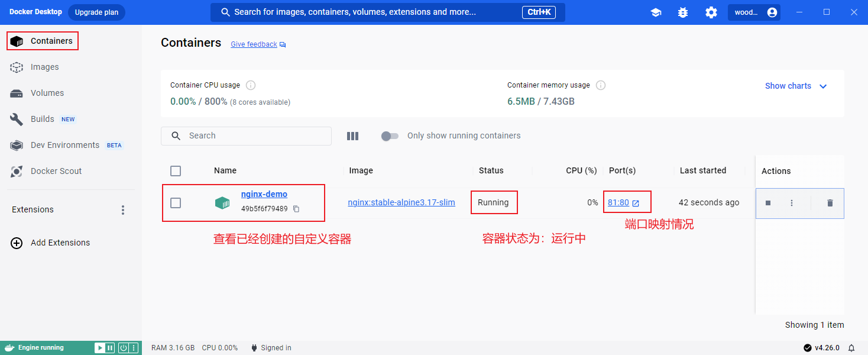Open the user account menu
This screenshot has height=355, width=868.
click(754, 12)
